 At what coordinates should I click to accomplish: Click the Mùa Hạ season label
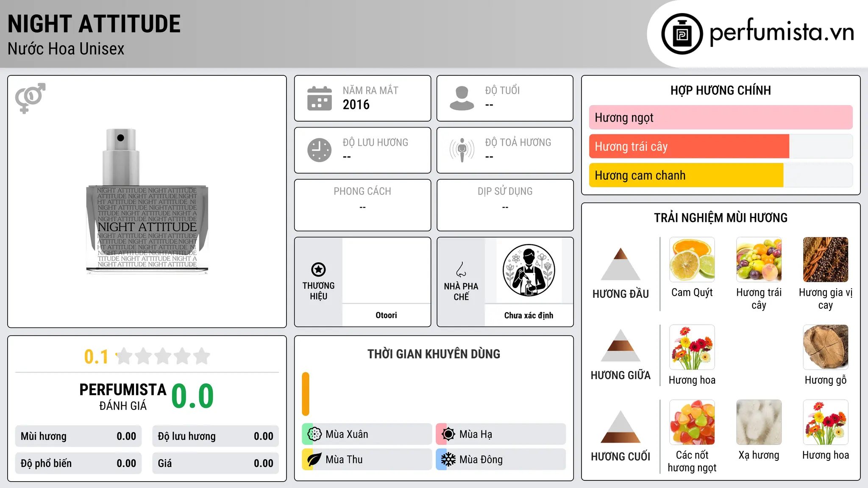(476, 434)
